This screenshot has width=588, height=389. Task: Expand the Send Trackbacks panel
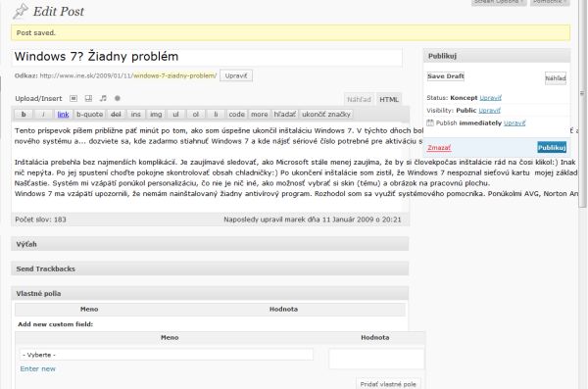[x=210, y=268]
